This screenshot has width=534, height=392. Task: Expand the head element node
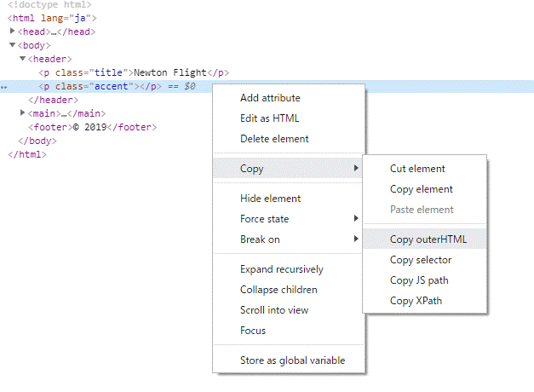pos(12,31)
